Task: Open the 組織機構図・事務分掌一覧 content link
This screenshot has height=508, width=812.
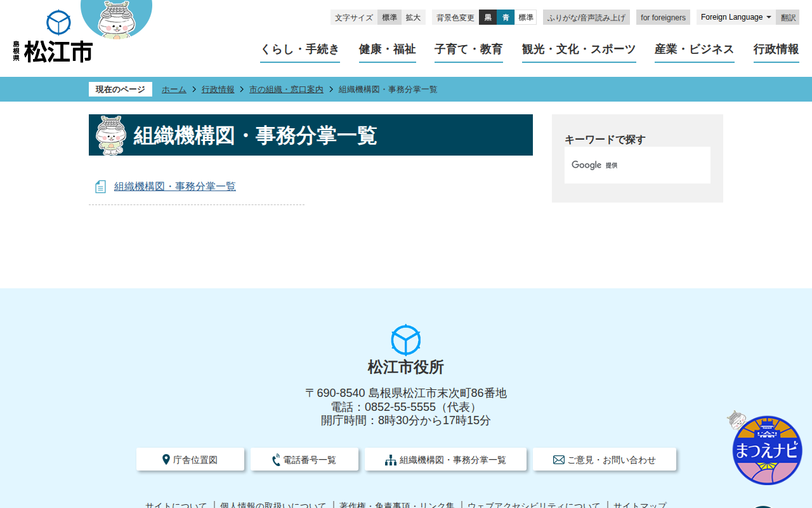Action: click(x=175, y=187)
